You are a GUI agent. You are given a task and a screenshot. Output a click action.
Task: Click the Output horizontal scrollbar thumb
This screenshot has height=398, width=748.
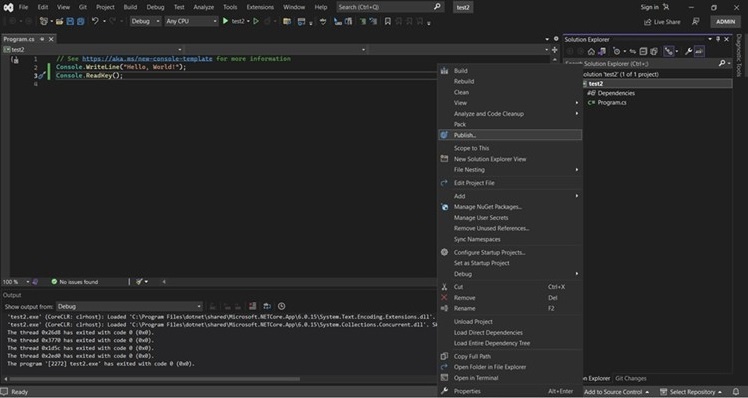click(x=155, y=379)
